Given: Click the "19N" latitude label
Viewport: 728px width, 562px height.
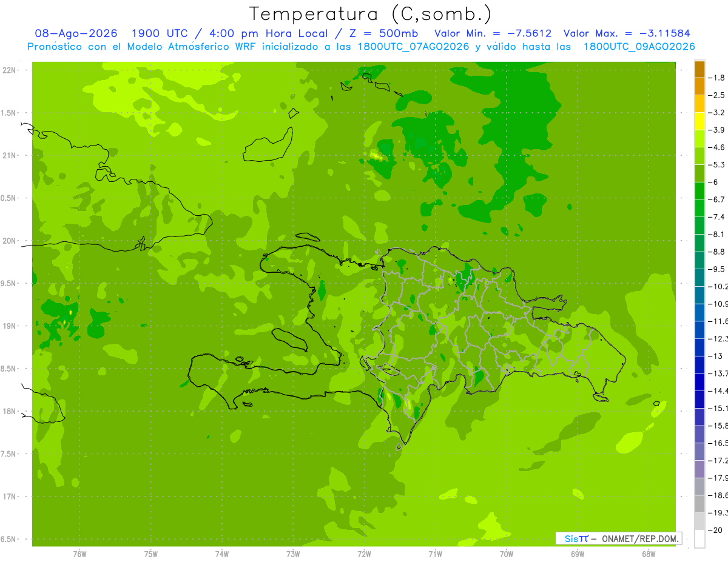Looking at the screenshot, I should 8,326.
